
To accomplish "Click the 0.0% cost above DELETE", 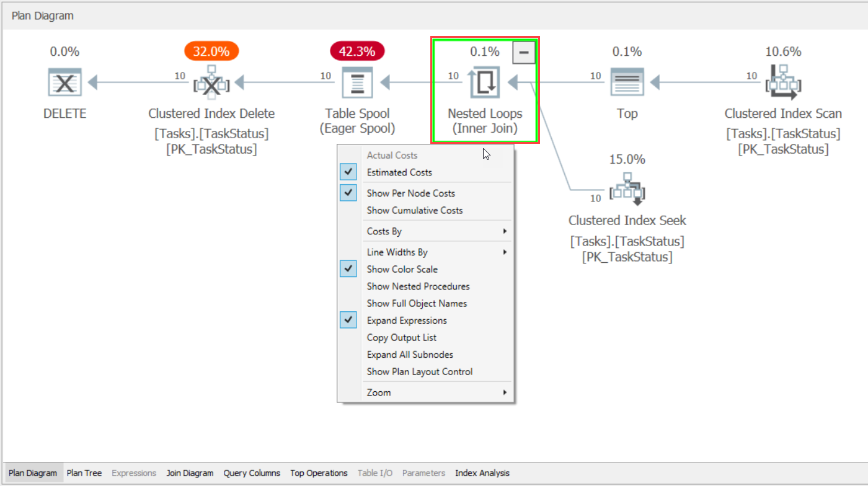I will coord(65,51).
